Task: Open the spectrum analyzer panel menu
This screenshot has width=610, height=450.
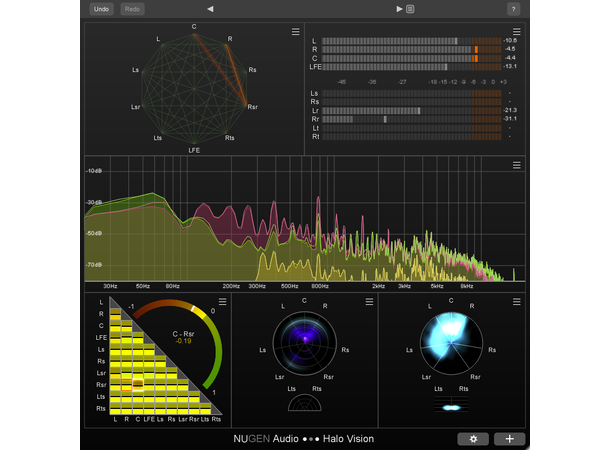Action: [x=517, y=165]
